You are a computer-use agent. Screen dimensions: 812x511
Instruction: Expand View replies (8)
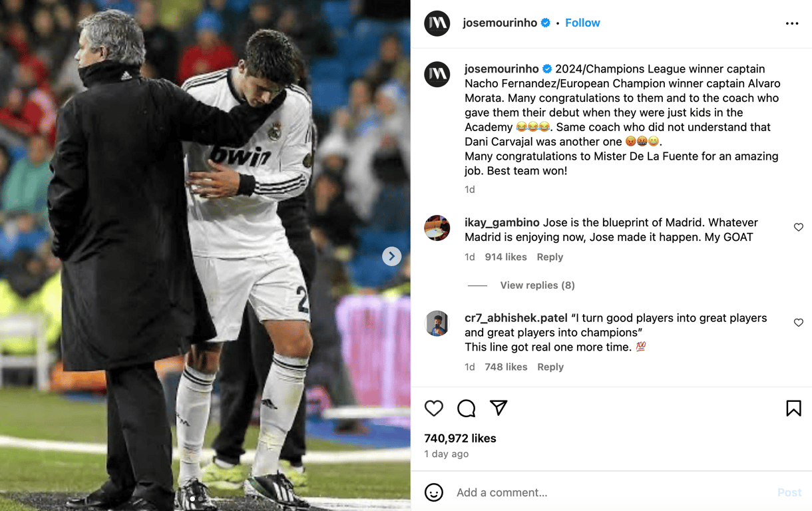coord(537,285)
